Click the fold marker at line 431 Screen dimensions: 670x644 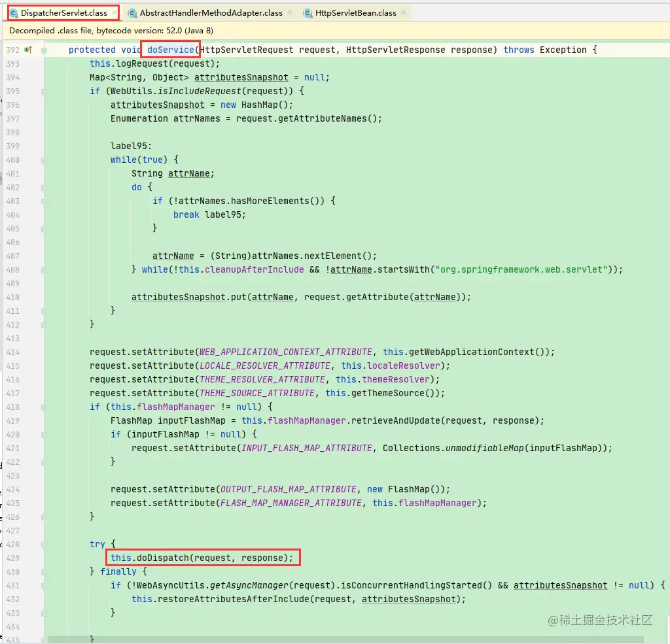[44, 586]
